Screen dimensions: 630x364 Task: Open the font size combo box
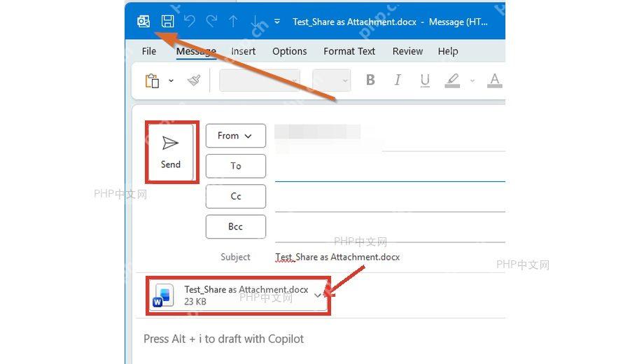332,80
